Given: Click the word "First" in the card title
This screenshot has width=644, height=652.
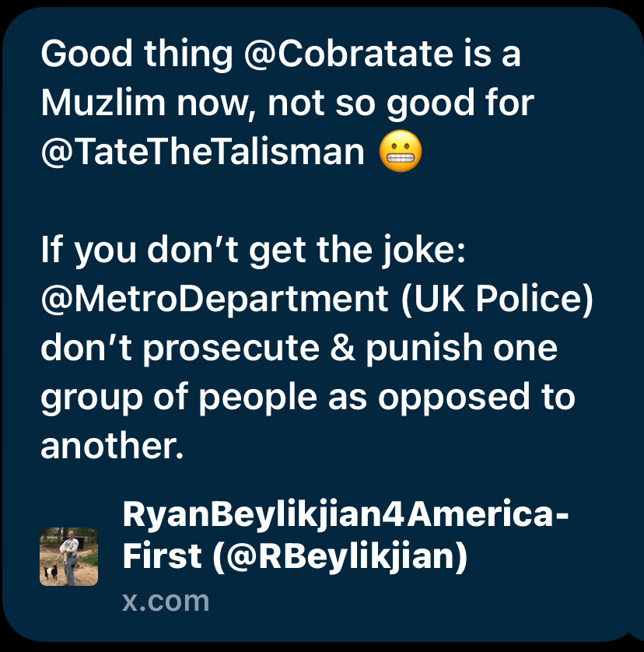Looking at the screenshot, I should pos(162,556).
